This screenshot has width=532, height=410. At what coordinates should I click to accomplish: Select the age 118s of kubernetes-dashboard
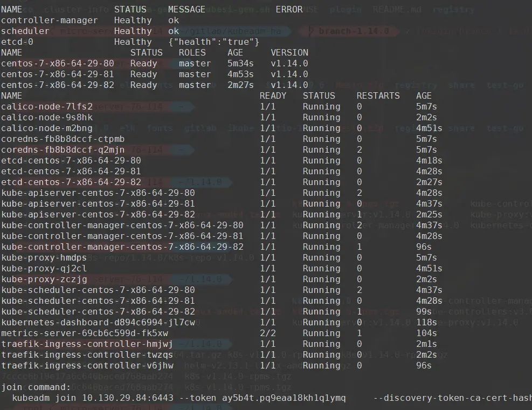pos(426,323)
